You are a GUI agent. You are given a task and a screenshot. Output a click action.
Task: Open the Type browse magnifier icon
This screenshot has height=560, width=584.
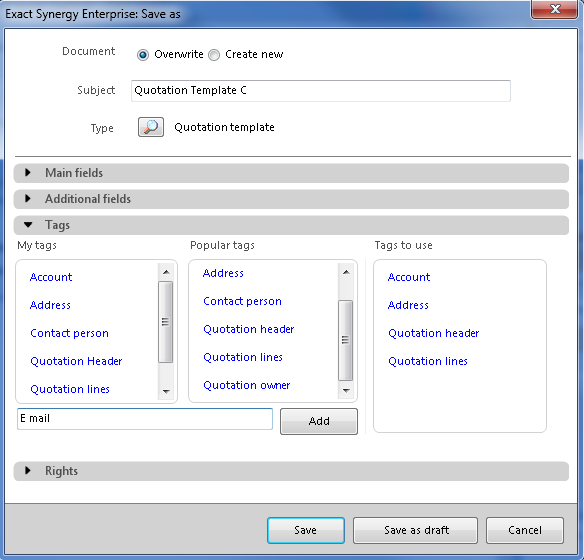151,127
